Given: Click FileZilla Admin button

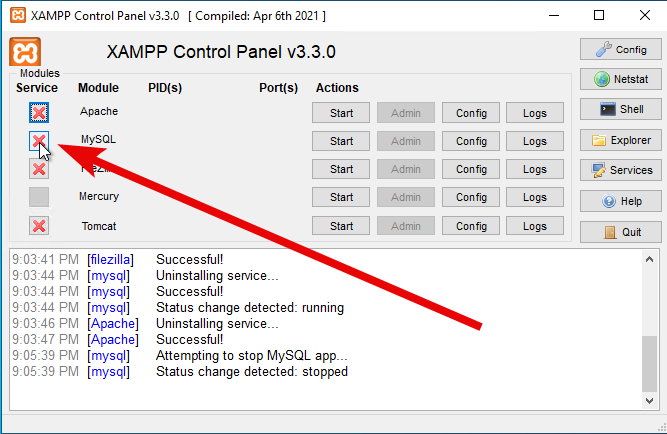Looking at the screenshot, I should (406, 169).
